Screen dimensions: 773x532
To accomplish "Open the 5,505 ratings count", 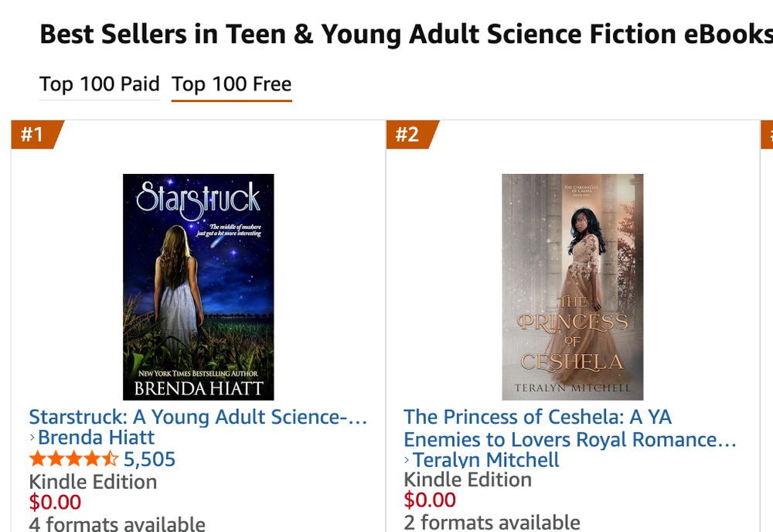I will point(149,459).
